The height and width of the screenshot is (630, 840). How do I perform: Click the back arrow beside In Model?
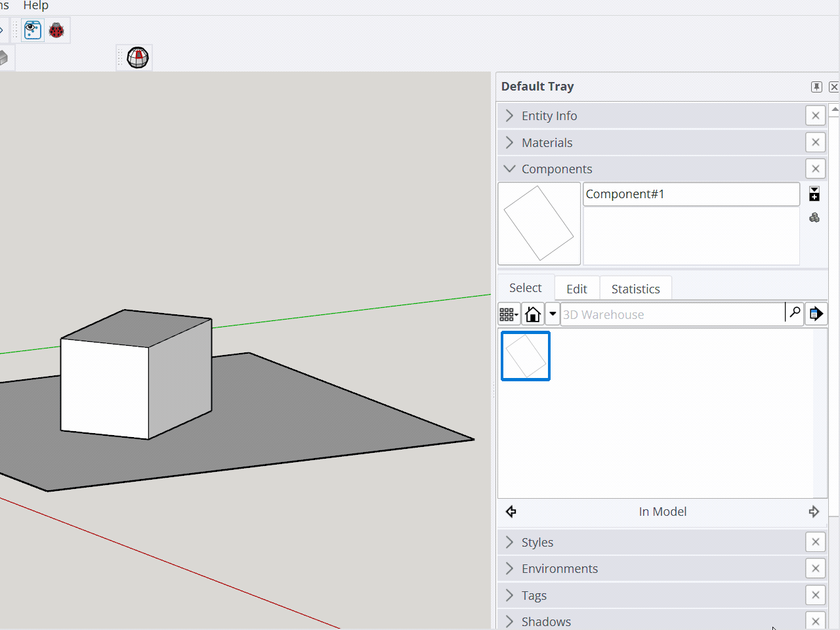[511, 511]
